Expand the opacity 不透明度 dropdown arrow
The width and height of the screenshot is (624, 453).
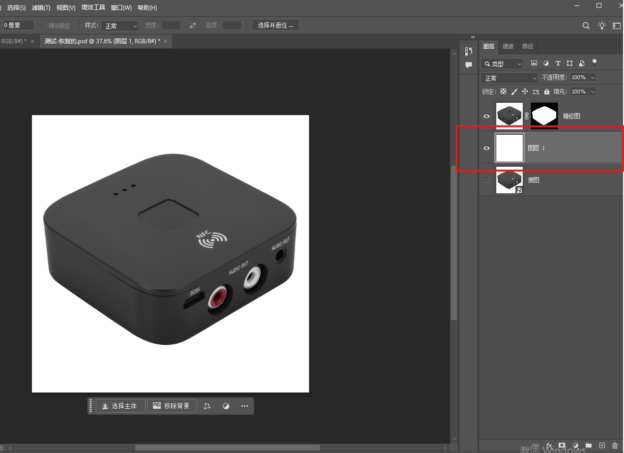point(595,77)
